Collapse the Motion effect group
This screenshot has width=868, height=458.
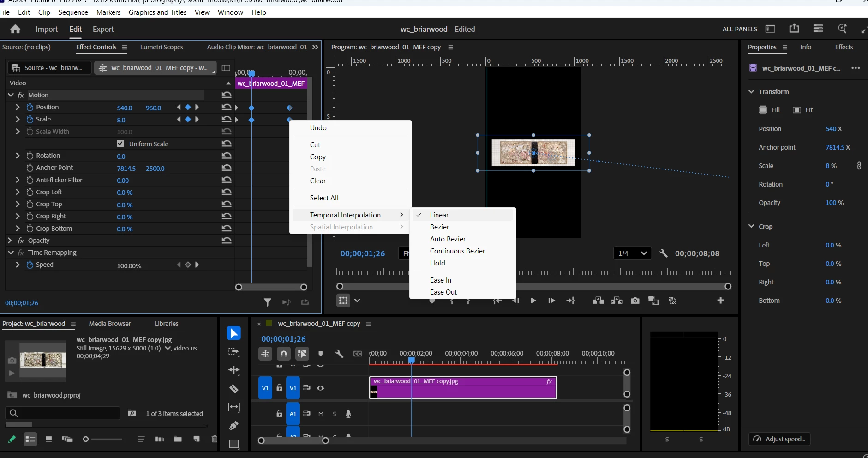11,95
